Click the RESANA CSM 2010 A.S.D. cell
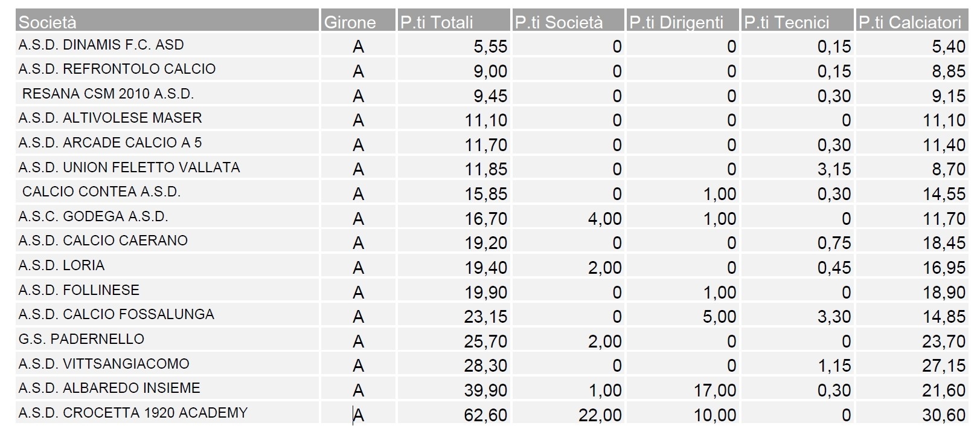The height and width of the screenshot is (443, 980). pos(107,94)
